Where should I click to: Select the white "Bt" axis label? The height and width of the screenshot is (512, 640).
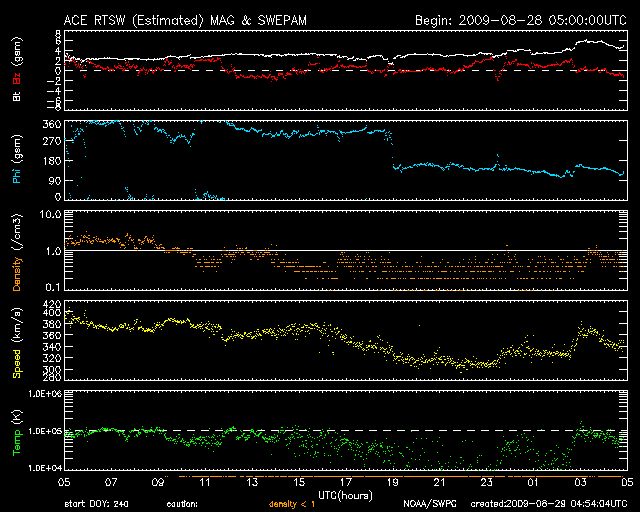pyautogui.click(x=17, y=96)
